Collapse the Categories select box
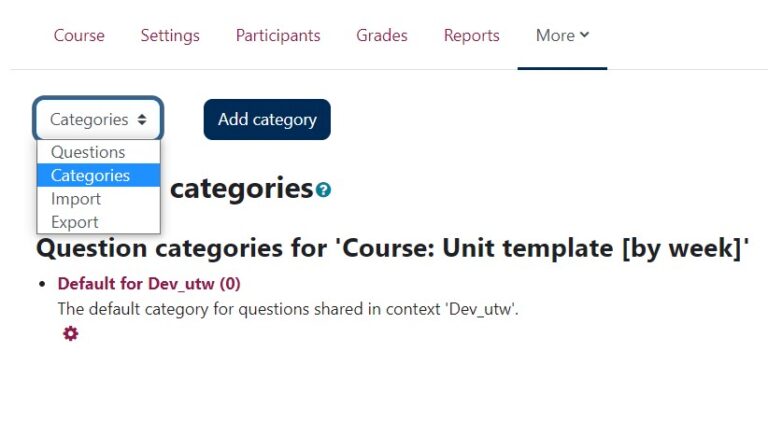 (x=98, y=119)
